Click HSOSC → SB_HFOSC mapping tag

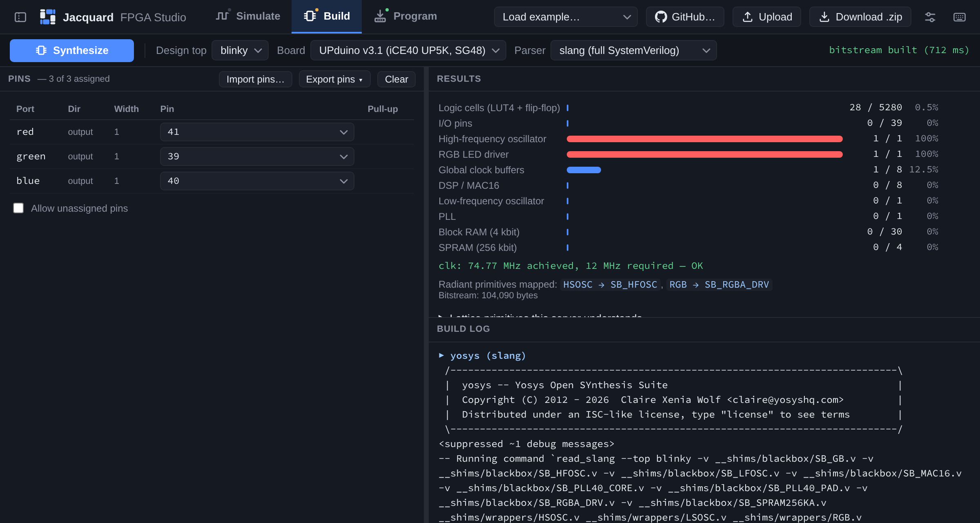[610, 284]
